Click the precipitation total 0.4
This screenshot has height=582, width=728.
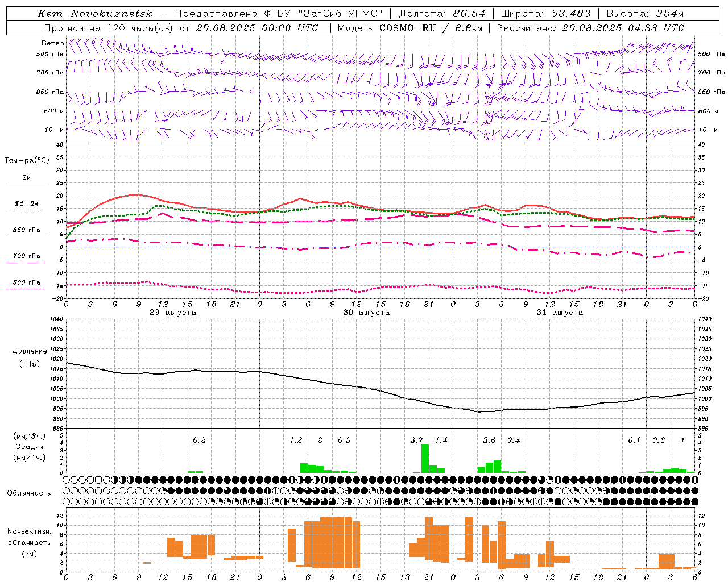click(x=514, y=440)
